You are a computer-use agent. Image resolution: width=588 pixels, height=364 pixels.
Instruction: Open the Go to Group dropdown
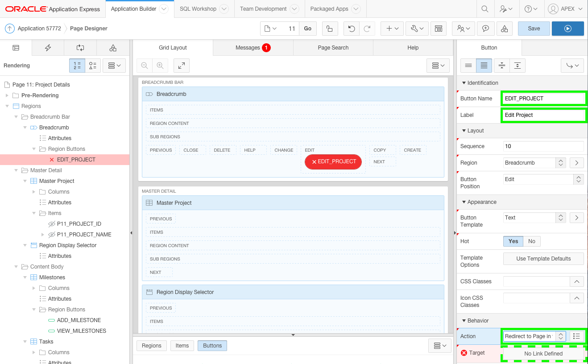click(x=572, y=66)
